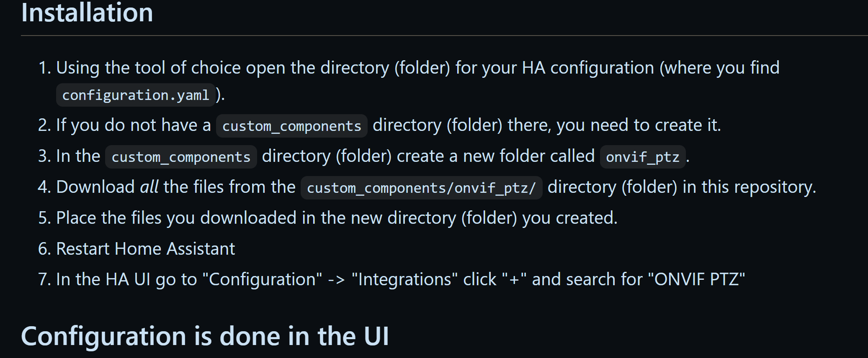868x358 pixels.
Task: Click "in this repository" text in step 4
Action: tap(749, 187)
